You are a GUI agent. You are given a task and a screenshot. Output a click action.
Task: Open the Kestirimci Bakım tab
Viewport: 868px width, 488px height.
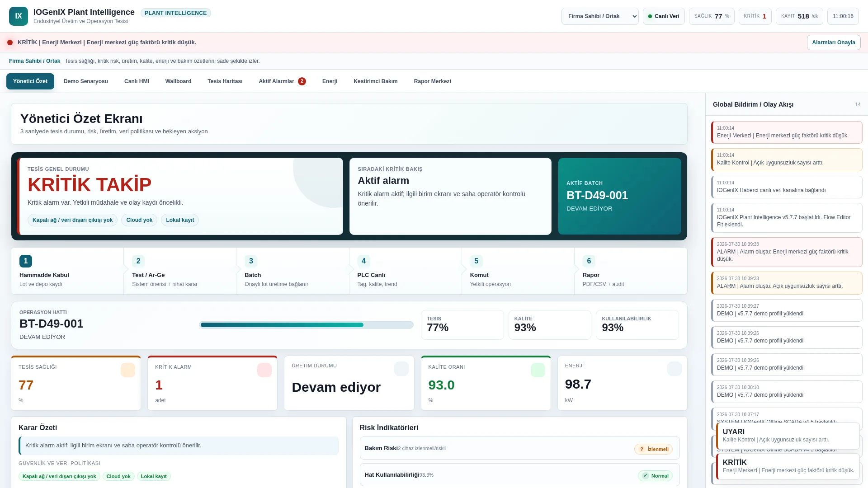click(376, 81)
